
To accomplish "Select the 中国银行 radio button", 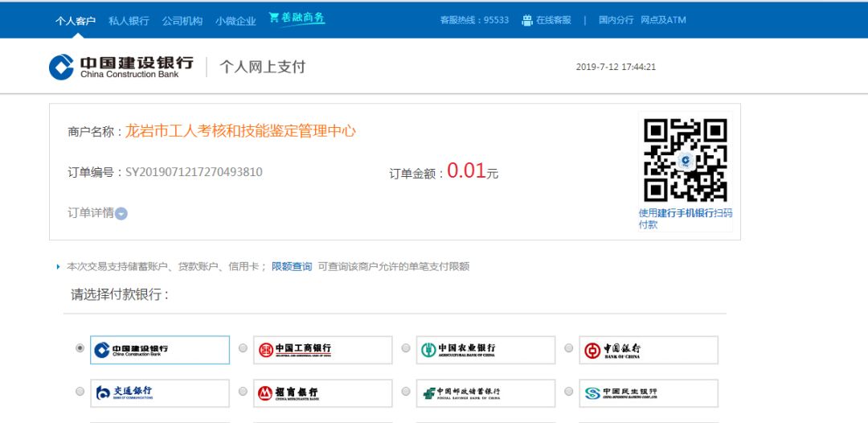I will pyautogui.click(x=568, y=348).
